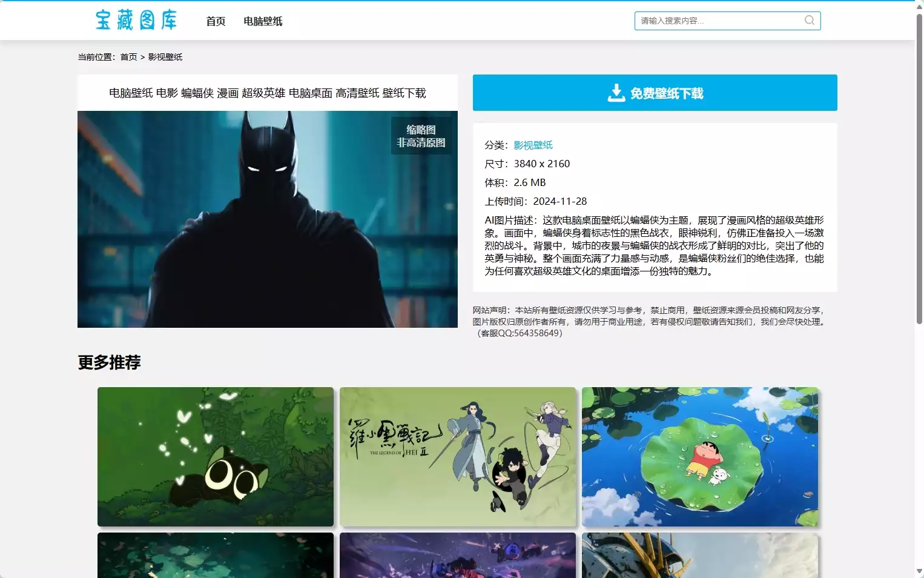The width and height of the screenshot is (924, 578).
Task: Open the 影视壁纸 category link
Action: tap(533, 145)
